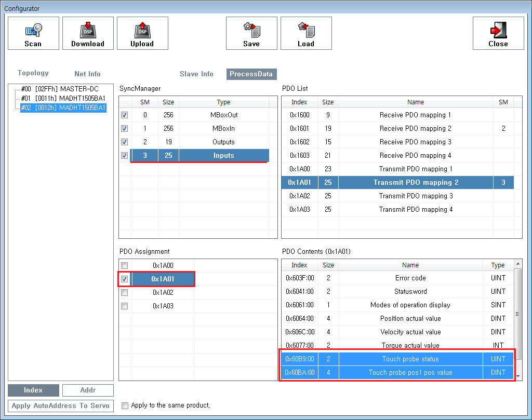Screen dimensions: 532x420
Task: Click the Load configuration icon
Action: (x=306, y=33)
